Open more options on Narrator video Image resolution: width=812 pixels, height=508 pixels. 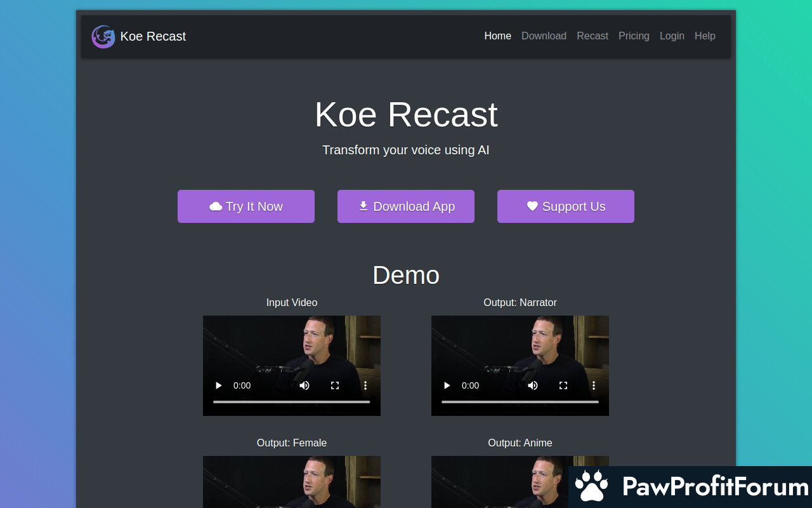click(x=594, y=385)
